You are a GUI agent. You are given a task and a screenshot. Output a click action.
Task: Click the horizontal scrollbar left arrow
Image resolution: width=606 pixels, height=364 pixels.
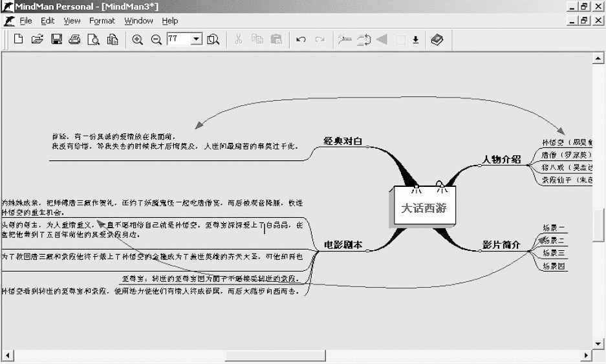pyautogui.click(x=7, y=355)
